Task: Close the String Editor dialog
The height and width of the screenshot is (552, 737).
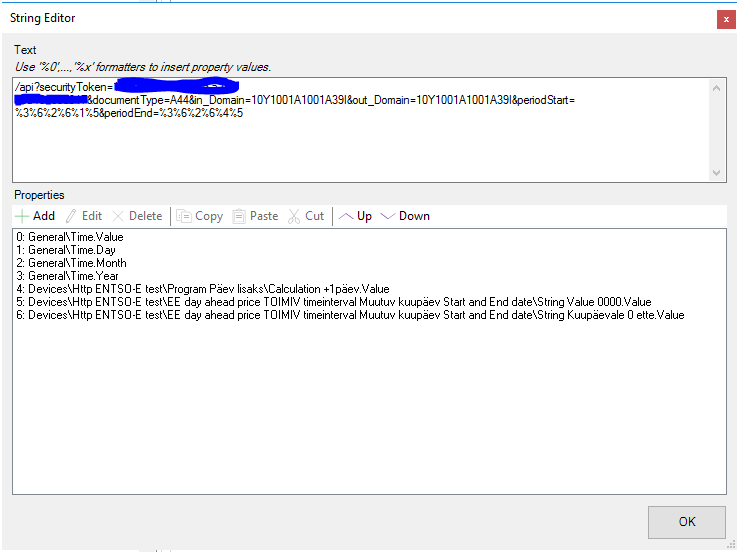Action: [722, 18]
